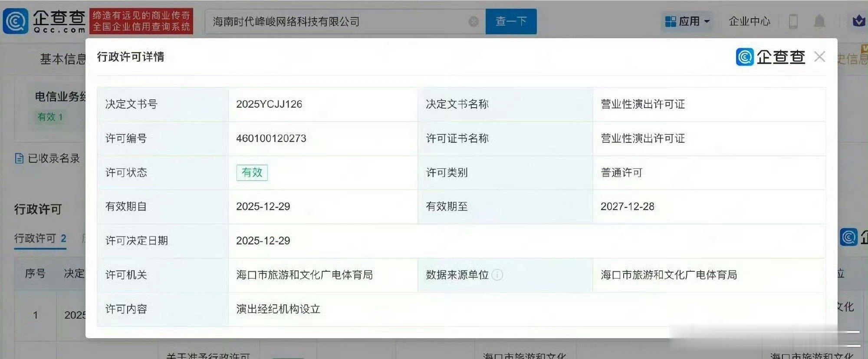Clear the search box with the X icon
The image size is (868, 359).
(474, 22)
